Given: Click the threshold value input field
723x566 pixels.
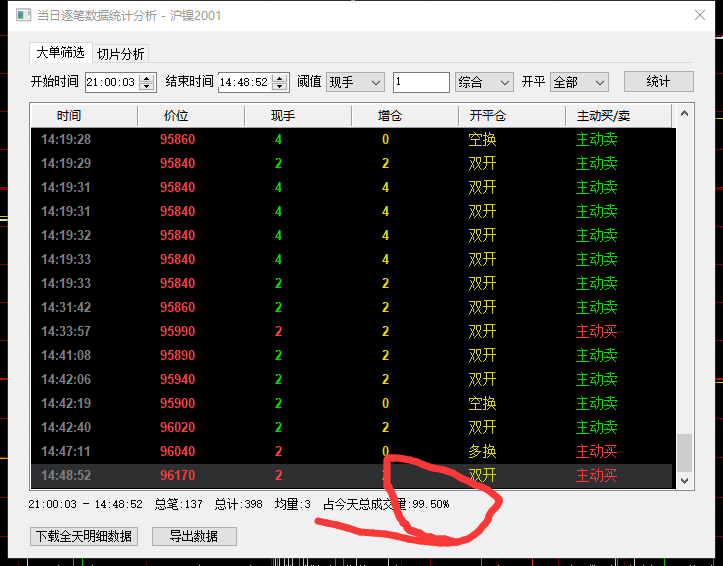Looking at the screenshot, I should pyautogui.click(x=420, y=82).
